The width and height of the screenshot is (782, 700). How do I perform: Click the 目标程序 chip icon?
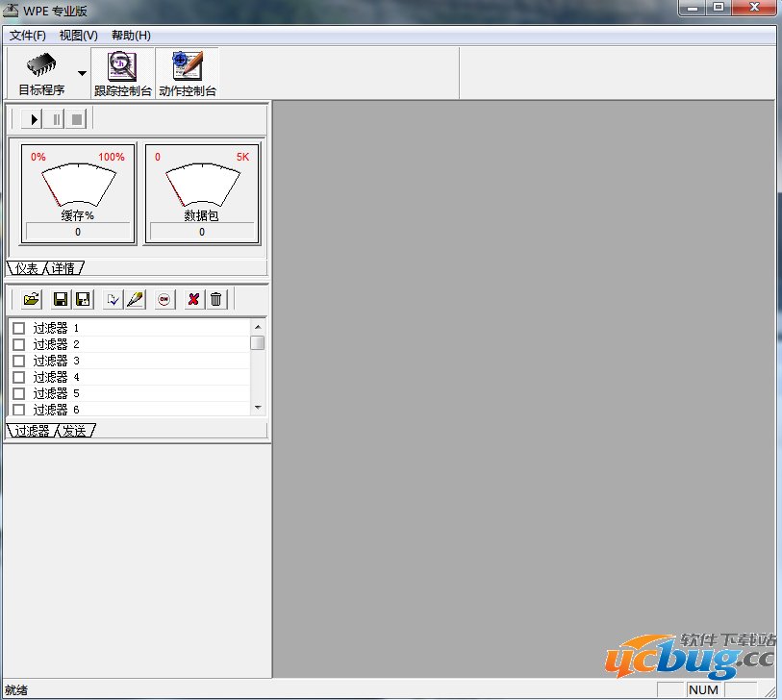click(x=41, y=64)
